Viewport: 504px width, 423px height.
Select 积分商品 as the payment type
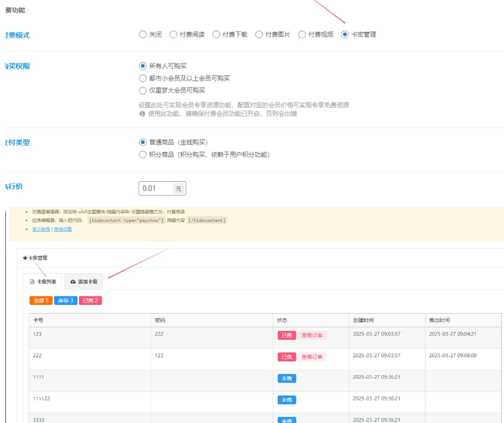(143, 155)
